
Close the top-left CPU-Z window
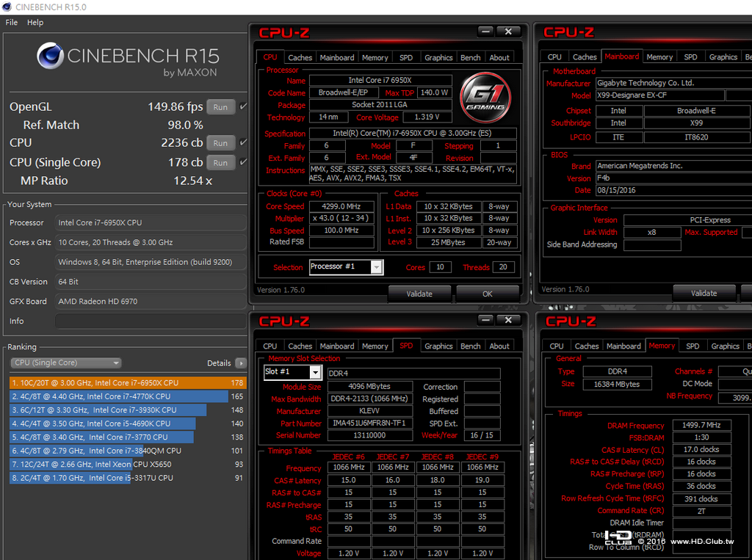point(508,32)
